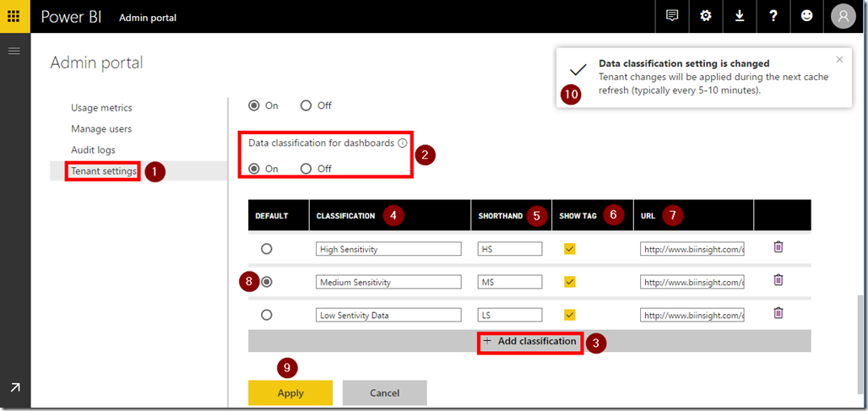Viewport: 868px width, 411px height.
Task: Set Medium Sensitivity as default classification
Action: pyautogui.click(x=267, y=282)
